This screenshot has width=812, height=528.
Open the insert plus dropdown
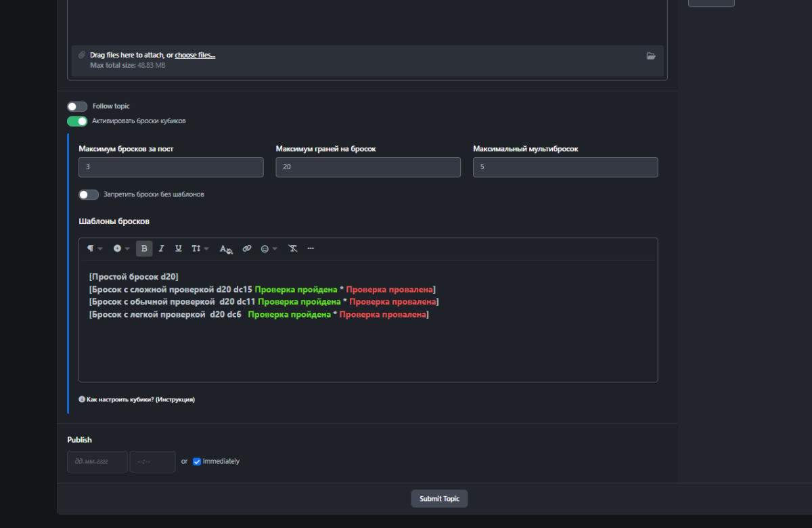click(x=121, y=248)
